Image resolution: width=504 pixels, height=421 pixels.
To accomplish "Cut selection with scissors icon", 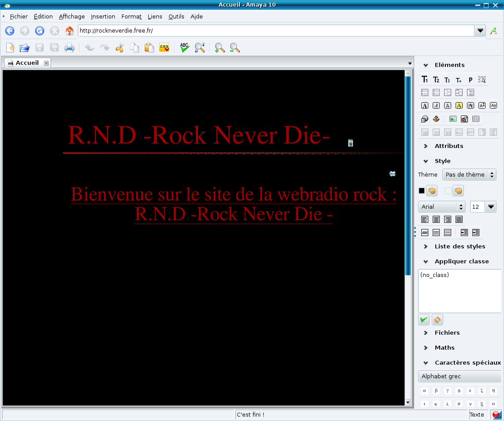I will 120,48.
